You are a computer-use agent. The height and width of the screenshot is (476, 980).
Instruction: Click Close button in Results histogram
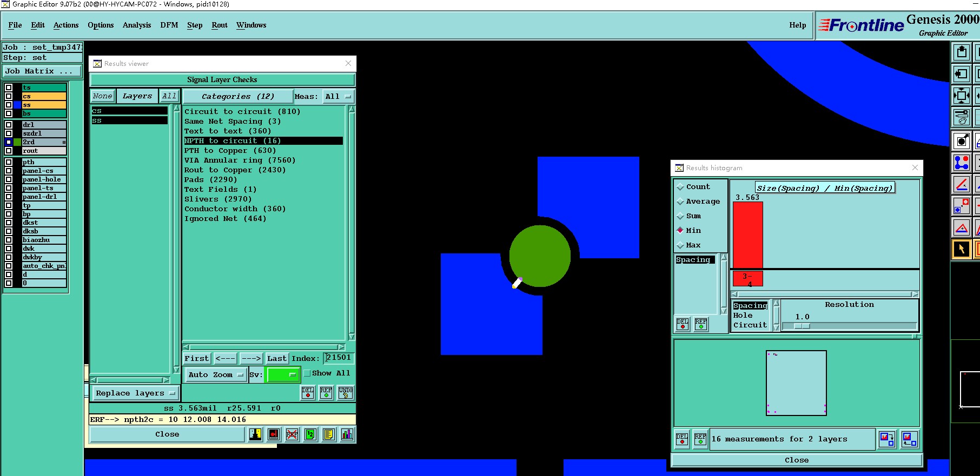(x=797, y=460)
